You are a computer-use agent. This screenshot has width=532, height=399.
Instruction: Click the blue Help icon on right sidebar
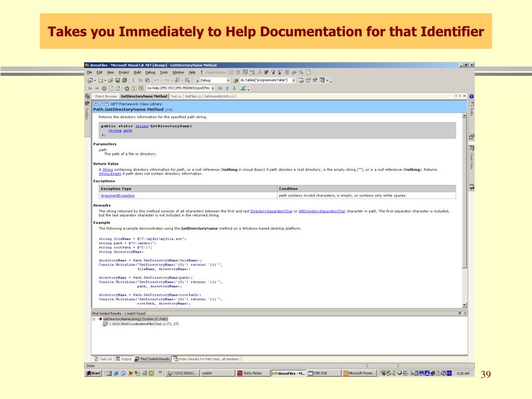pyautogui.click(x=472, y=97)
